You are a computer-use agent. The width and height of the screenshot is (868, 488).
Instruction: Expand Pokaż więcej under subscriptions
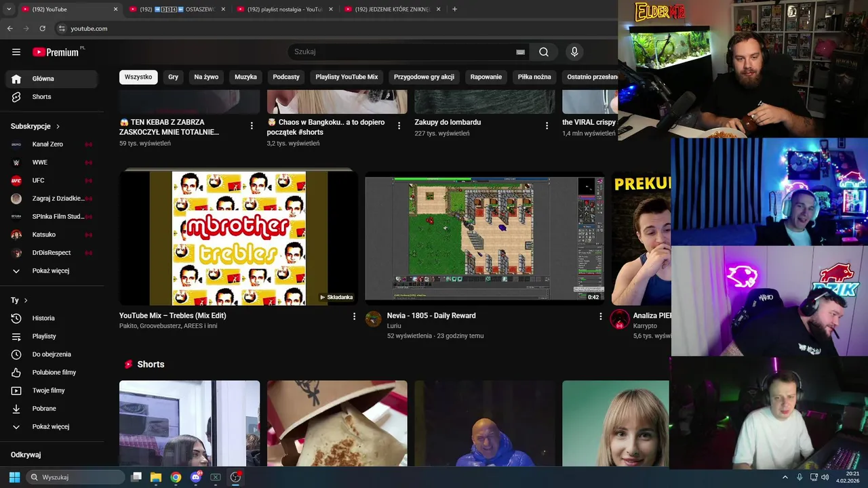point(52,270)
